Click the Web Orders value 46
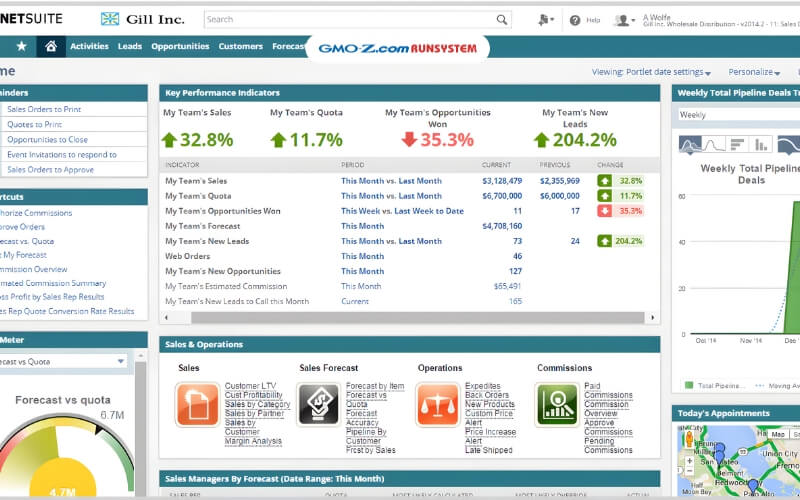 (x=517, y=256)
